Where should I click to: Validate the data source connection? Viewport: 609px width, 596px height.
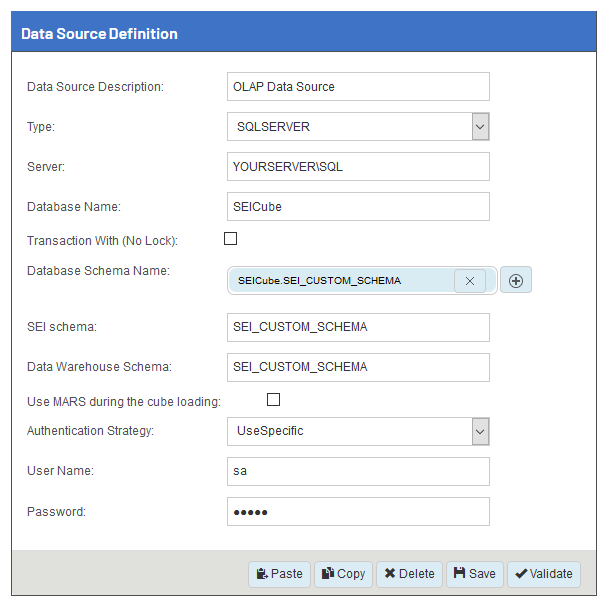click(544, 574)
